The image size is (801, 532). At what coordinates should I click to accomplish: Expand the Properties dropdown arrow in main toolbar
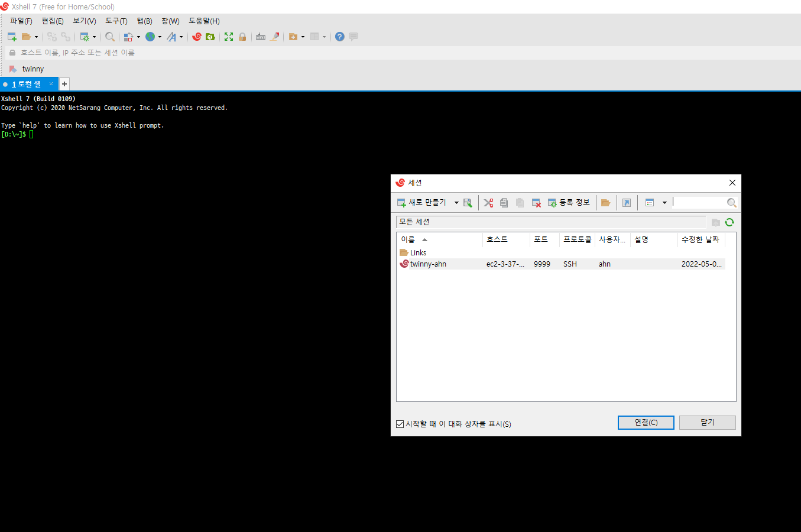pos(94,37)
